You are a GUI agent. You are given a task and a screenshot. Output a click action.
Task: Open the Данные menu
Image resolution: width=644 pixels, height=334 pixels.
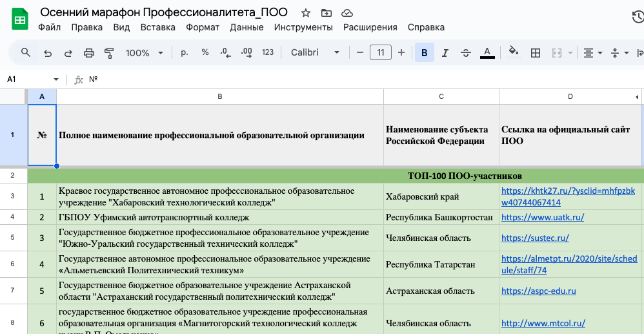[x=247, y=27]
